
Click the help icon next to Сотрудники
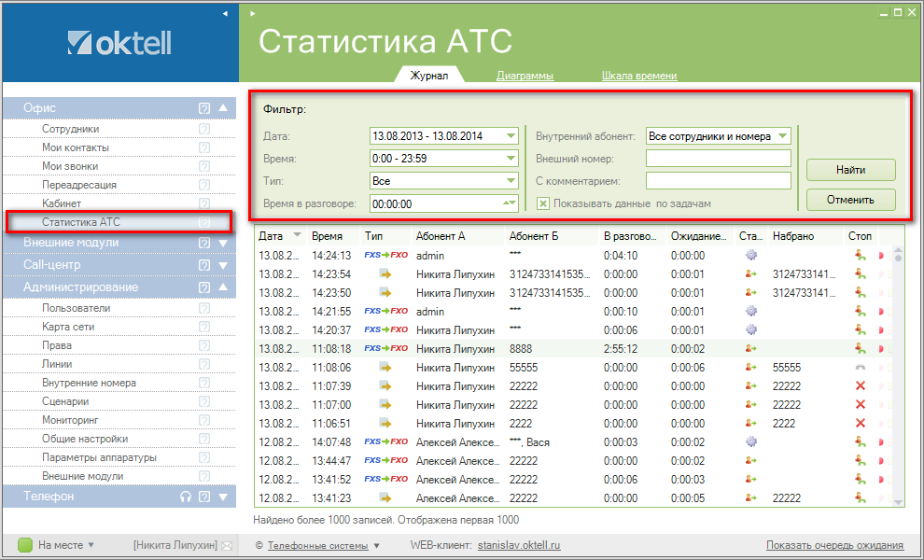203,130
